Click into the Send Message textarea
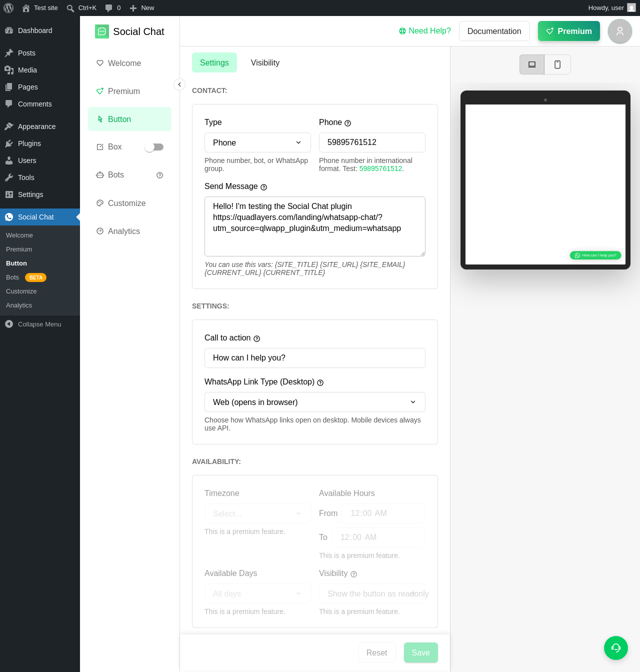 pyautogui.click(x=315, y=226)
